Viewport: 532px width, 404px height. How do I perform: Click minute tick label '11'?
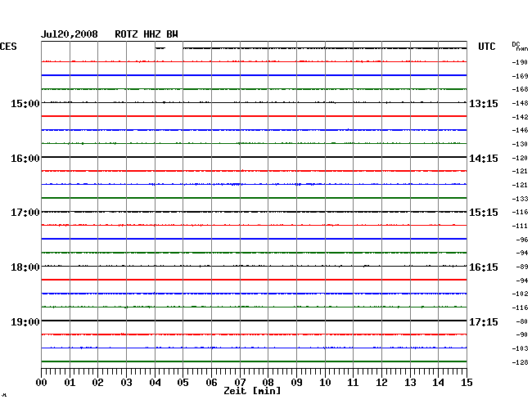(353, 383)
